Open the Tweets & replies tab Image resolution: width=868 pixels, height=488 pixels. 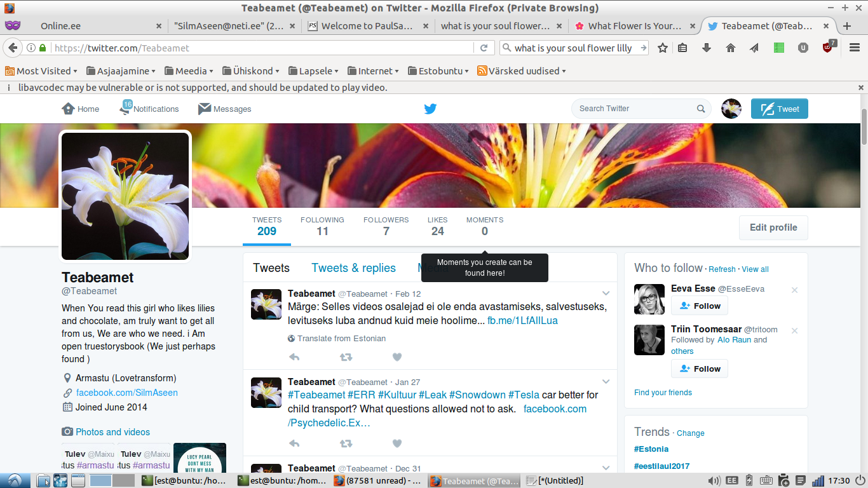coord(353,268)
